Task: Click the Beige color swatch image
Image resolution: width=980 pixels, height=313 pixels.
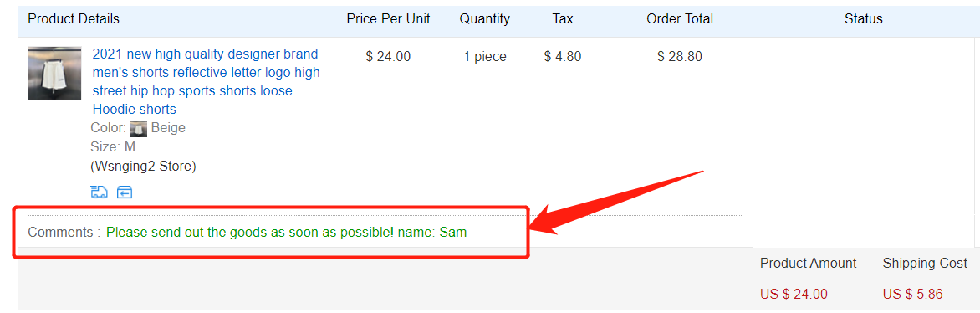Action: click(x=139, y=128)
